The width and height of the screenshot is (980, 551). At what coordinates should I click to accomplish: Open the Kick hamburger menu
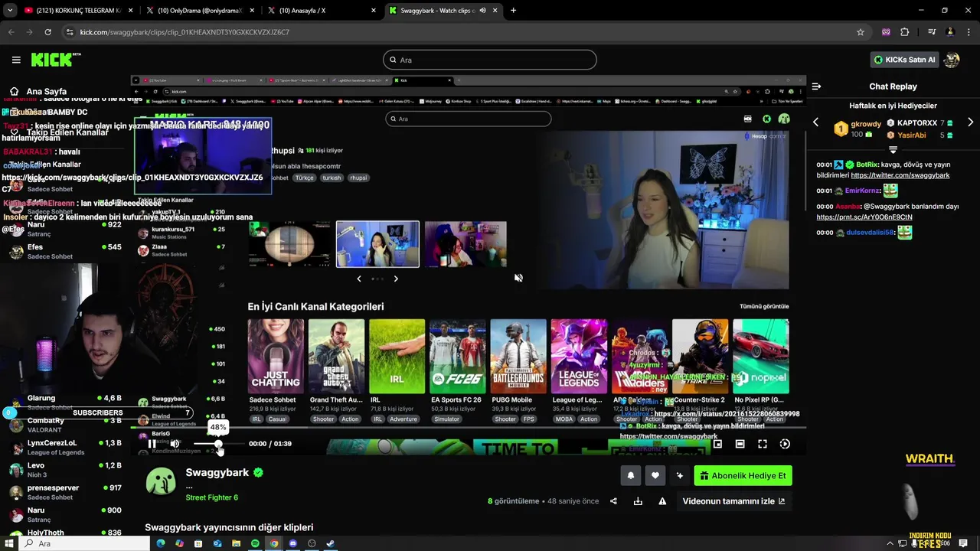pos(16,60)
